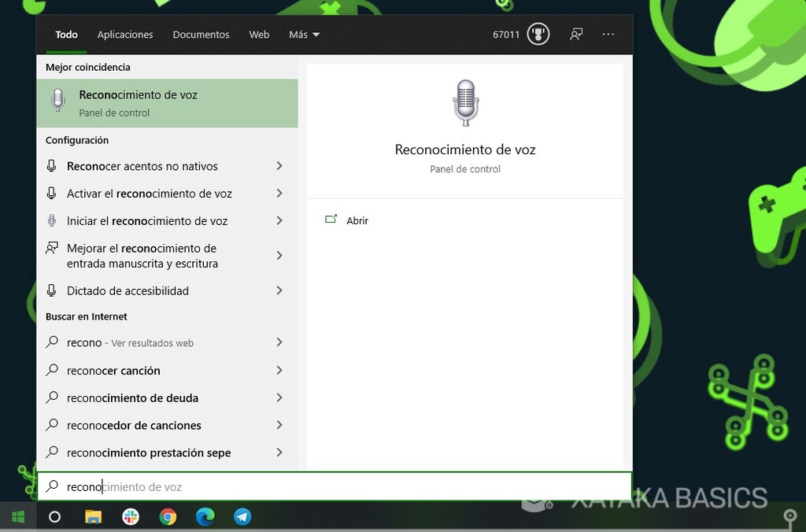Launch Google Chrome from the taskbar
Viewport: 806px width, 532px height.
click(x=168, y=517)
